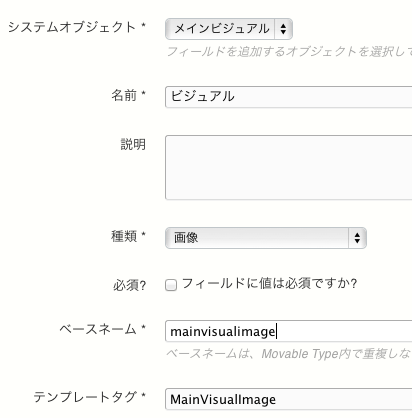Click the 必須? field label
Screen dimensions: 412x418
click(x=130, y=285)
